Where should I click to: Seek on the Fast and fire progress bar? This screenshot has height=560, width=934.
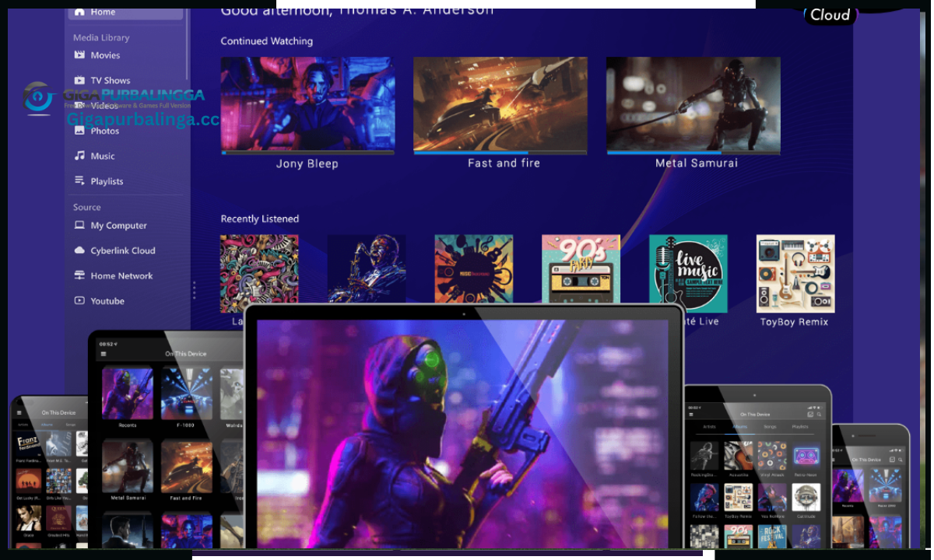pyautogui.click(x=500, y=153)
